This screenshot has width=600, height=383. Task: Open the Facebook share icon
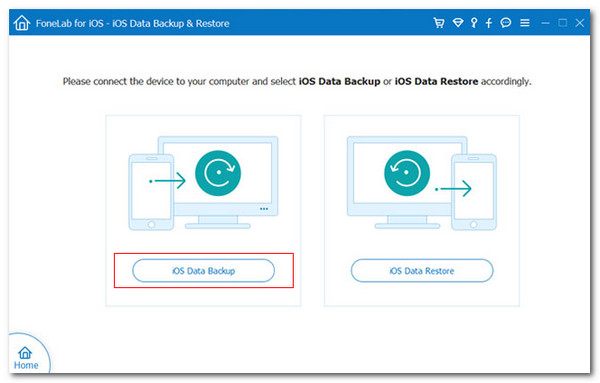489,23
